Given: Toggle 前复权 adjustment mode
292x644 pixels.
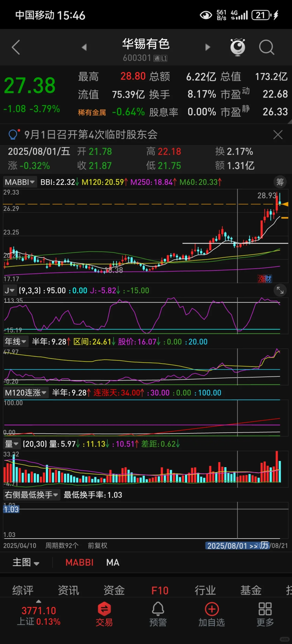Looking at the screenshot, I should (98, 545).
